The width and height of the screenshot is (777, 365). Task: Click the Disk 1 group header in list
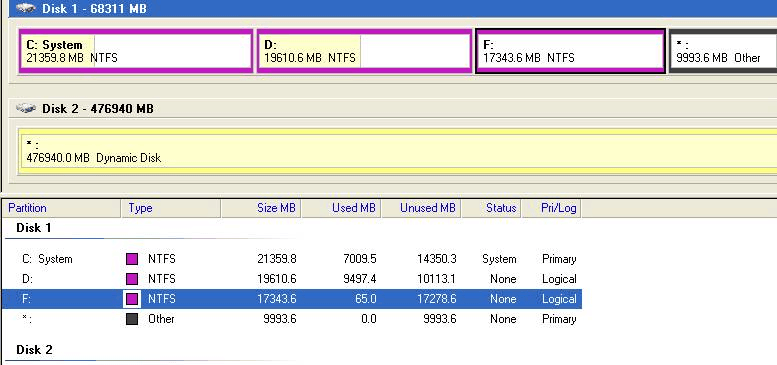click(34, 228)
